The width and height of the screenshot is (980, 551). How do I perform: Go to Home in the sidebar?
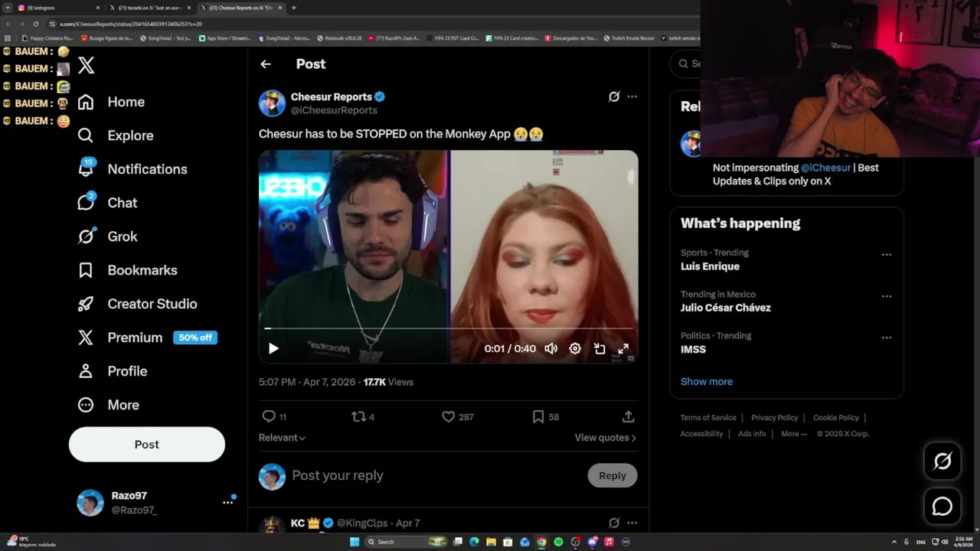point(111,102)
